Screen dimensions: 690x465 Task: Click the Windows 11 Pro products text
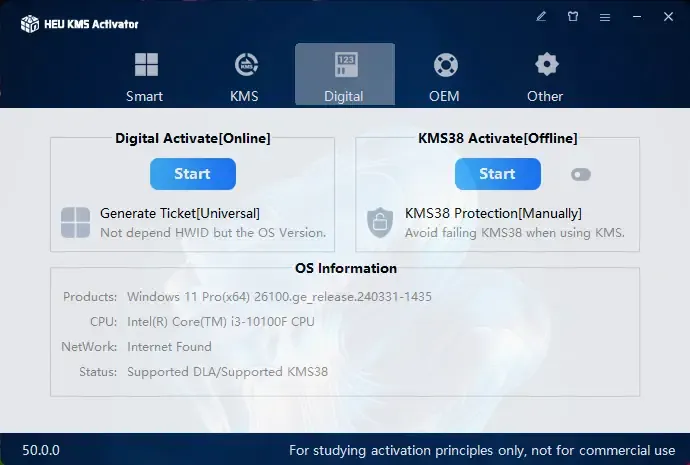[279, 297]
